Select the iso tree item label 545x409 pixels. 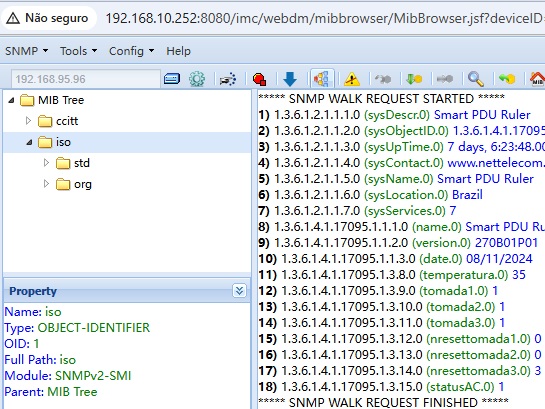pyautogui.click(x=63, y=142)
